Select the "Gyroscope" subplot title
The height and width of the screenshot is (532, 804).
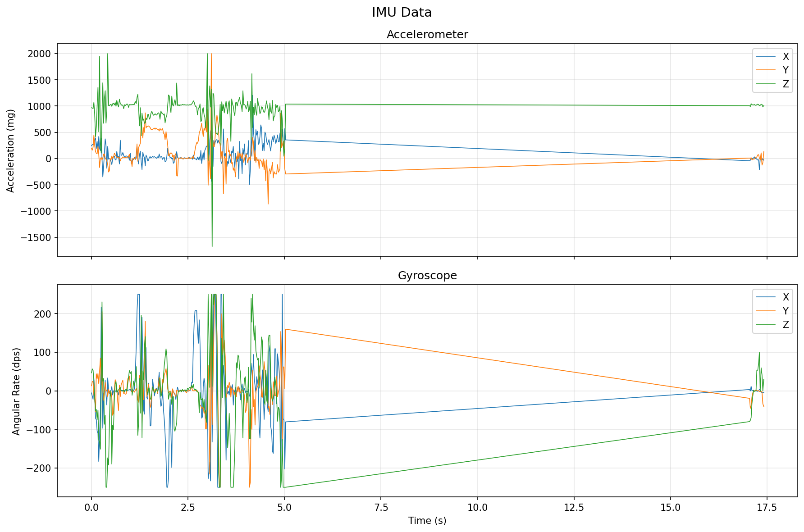point(427,276)
